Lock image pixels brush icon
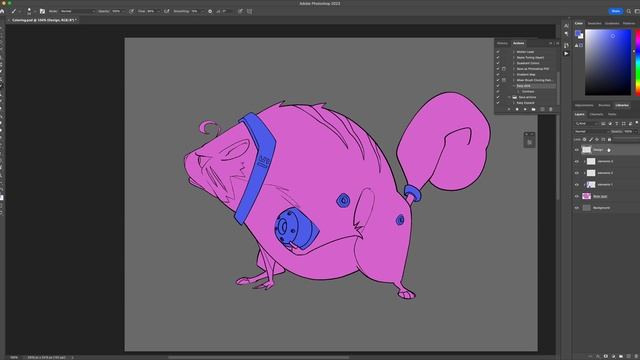This screenshot has height=360, width=640. point(591,140)
